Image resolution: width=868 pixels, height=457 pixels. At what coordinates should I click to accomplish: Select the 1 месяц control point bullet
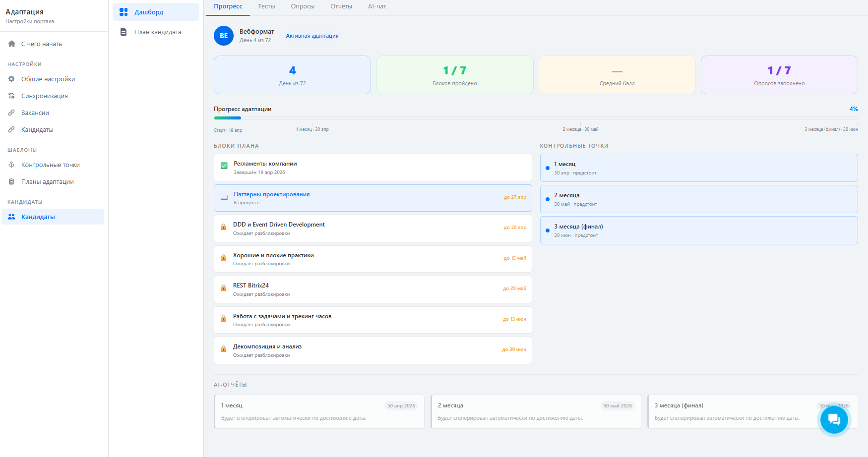click(547, 168)
